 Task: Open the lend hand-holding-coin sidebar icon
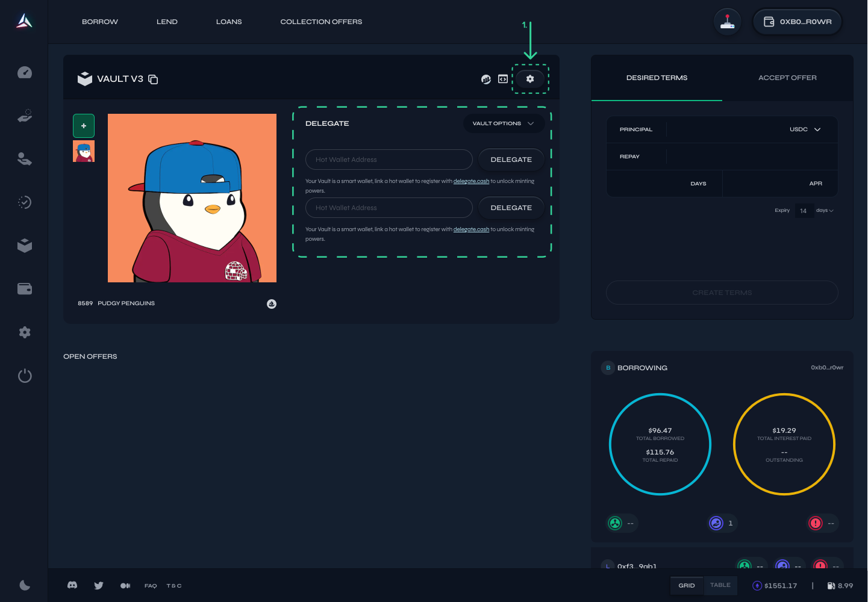tap(25, 159)
